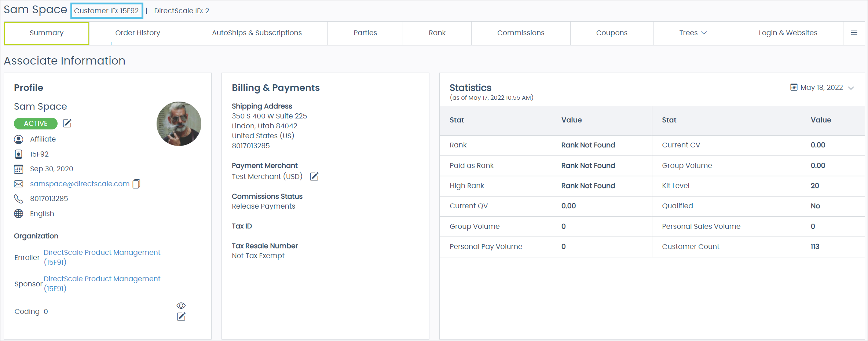Image resolution: width=868 pixels, height=341 pixels.
Task: Switch to the Order History tab
Action: tap(138, 33)
